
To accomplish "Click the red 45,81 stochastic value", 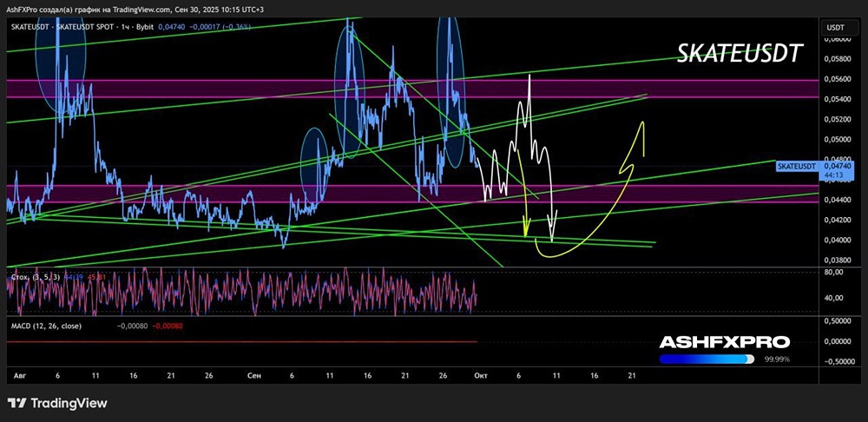I will tap(96, 276).
